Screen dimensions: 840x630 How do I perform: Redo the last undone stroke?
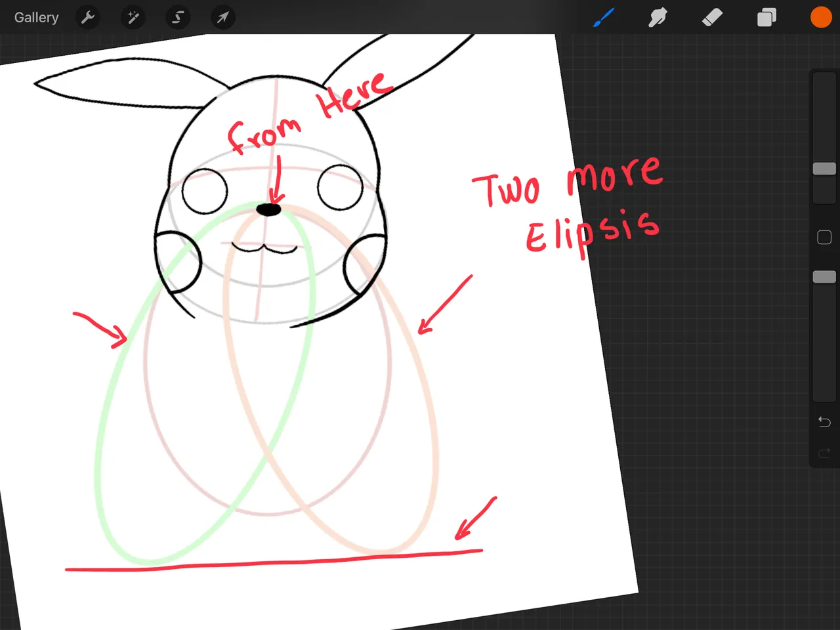pos(824,453)
